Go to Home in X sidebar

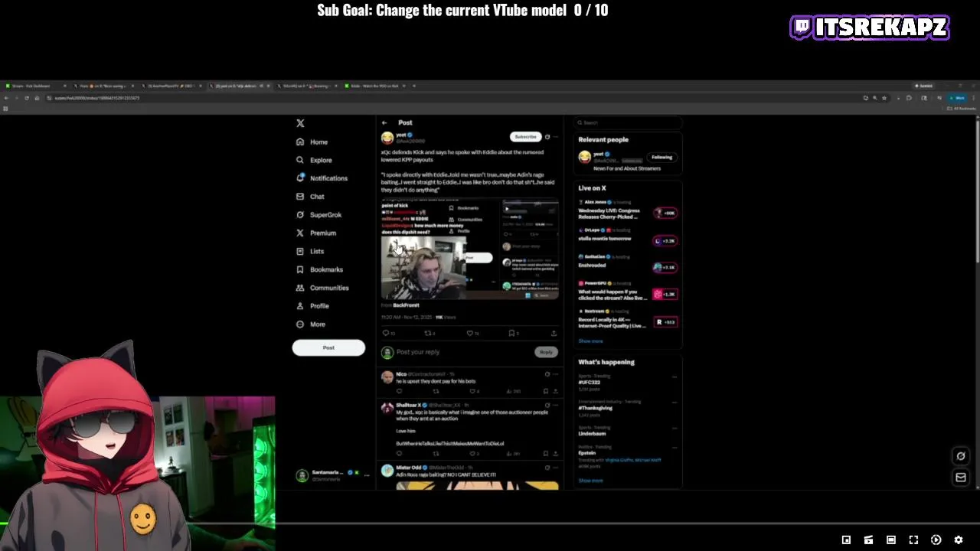click(312, 142)
